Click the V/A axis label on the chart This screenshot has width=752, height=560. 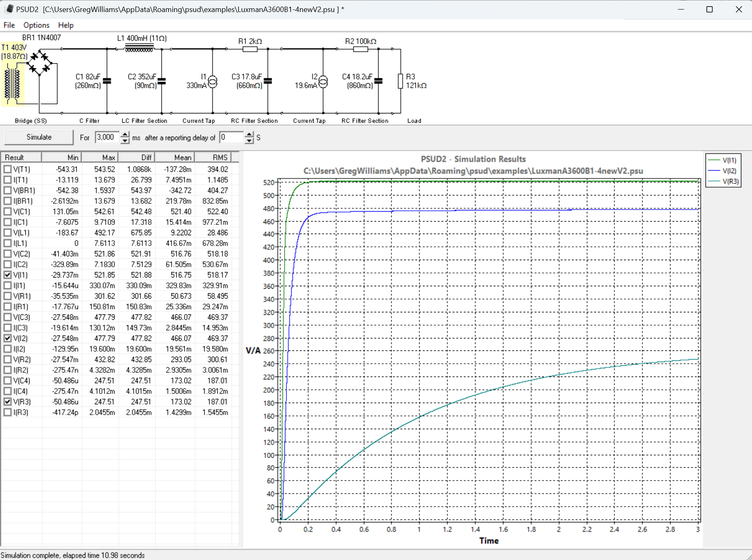[253, 351]
